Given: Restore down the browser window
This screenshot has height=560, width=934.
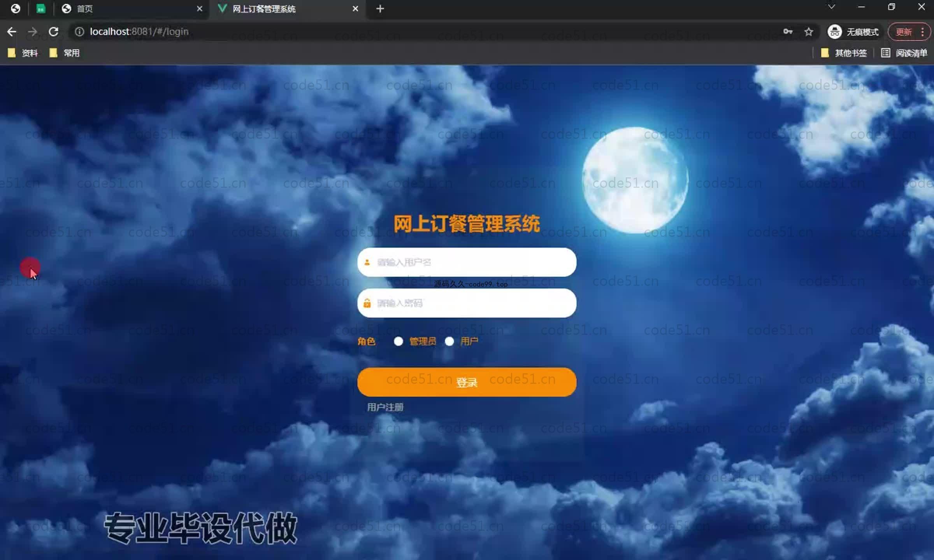Looking at the screenshot, I should [891, 7].
